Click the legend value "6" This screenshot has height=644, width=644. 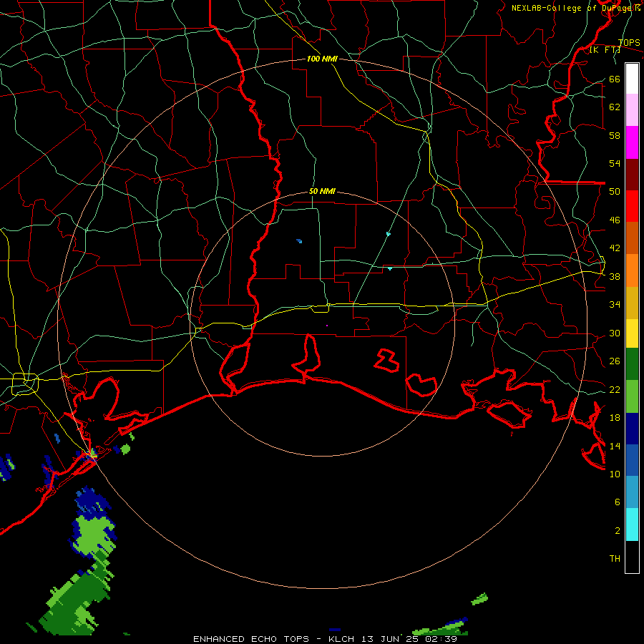[618, 502]
